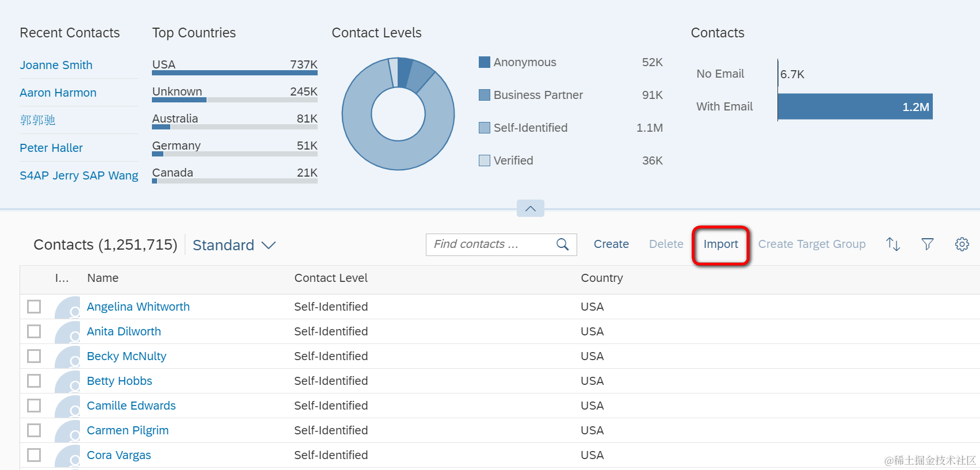Open the sort contacts icon
The image size is (980, 470).
click(x=893, y=244)
